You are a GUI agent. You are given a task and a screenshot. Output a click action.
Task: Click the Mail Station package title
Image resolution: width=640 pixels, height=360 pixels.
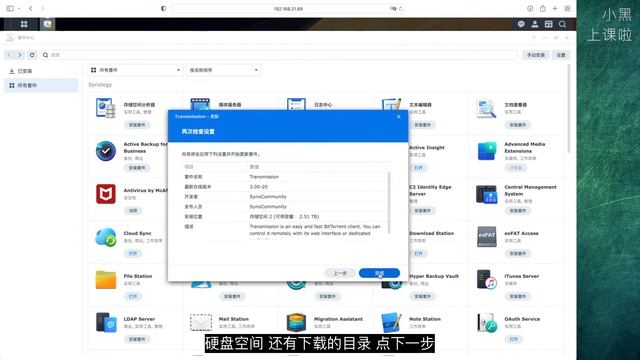coord(233,319)
